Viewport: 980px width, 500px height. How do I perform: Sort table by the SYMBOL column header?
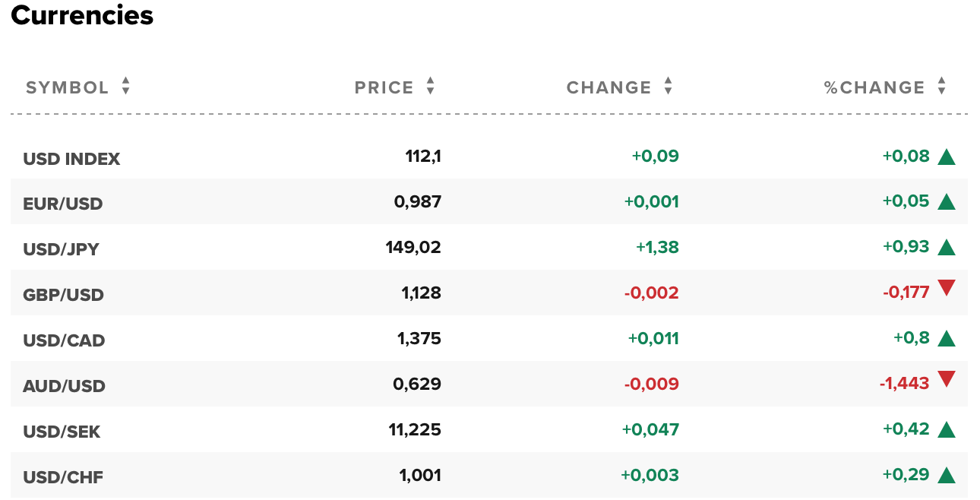click(68, 87)
